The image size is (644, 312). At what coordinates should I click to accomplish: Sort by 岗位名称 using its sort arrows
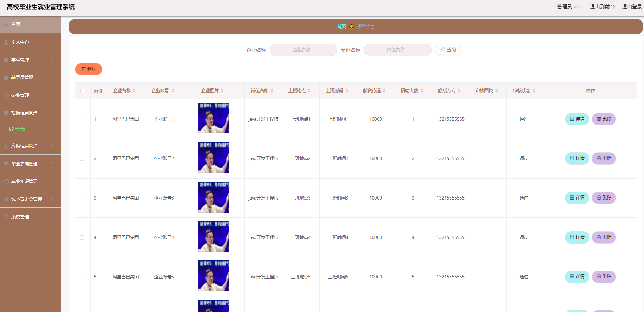(272, 91)
